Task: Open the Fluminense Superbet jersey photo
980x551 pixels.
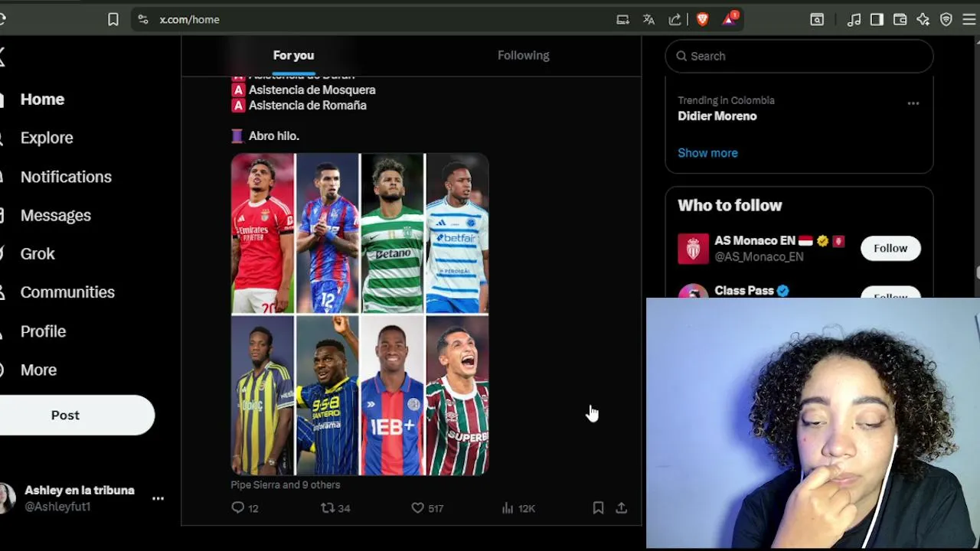Action: click(x=457, y=396)
